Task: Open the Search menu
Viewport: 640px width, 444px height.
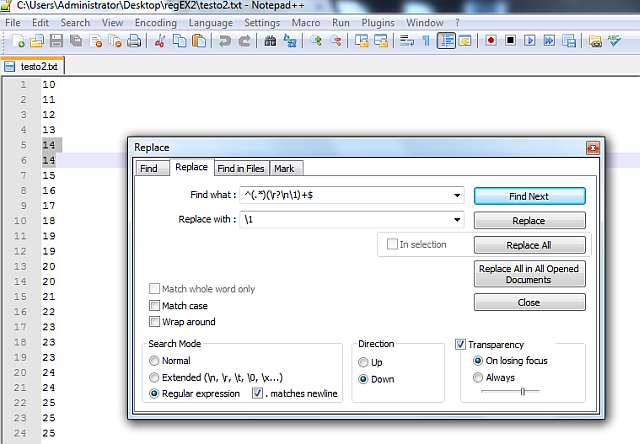Action: [75, 23]
